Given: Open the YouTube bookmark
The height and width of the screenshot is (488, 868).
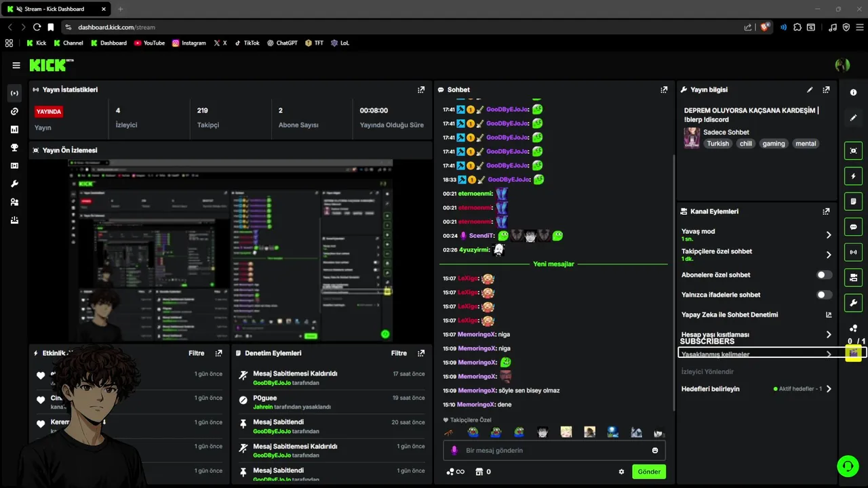Looking at the screenshot, I should pos(149,43).
